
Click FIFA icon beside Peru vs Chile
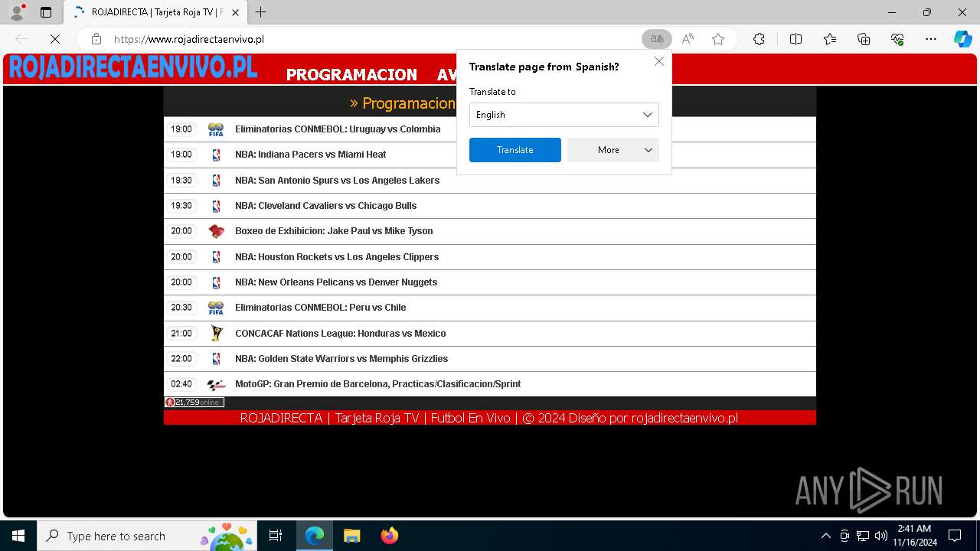[216, 308]
